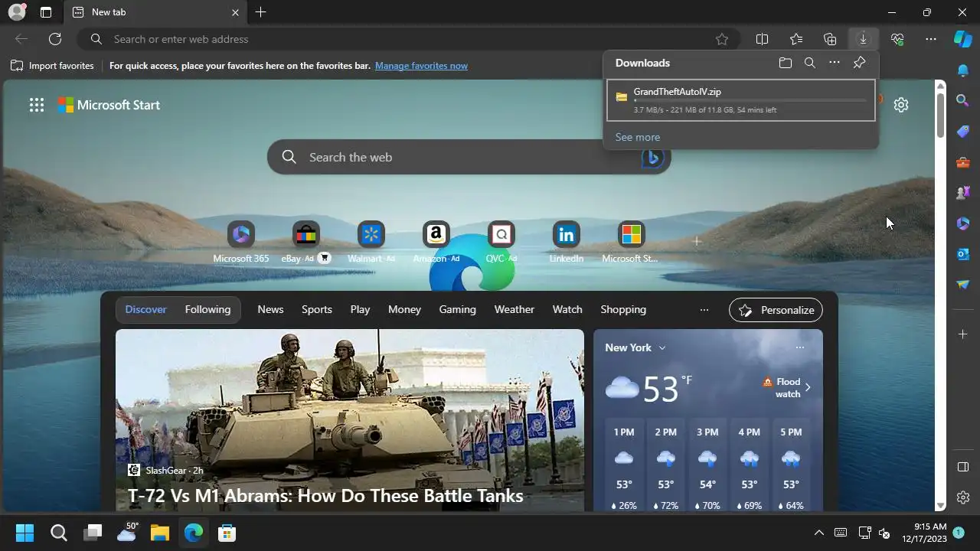Open the Favorites list icon
Screen dimensions: 980x551
coord(796,39)
